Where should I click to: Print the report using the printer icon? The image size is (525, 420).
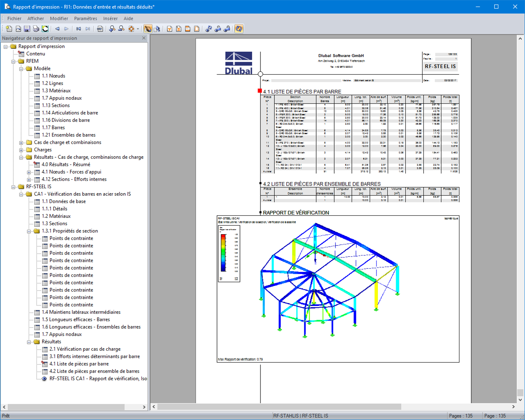point(36,29)
